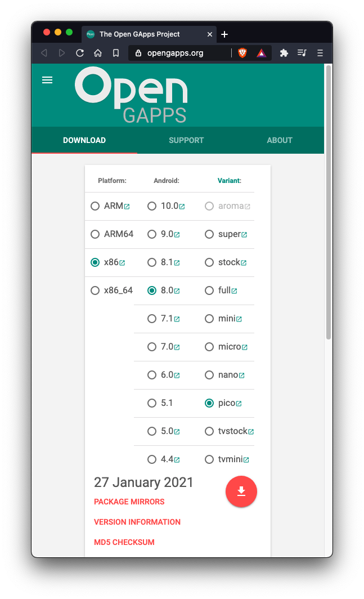Screen dimensions: 364x599
Task: Go back with browser back arrow
Action: (x=44, y=53)
